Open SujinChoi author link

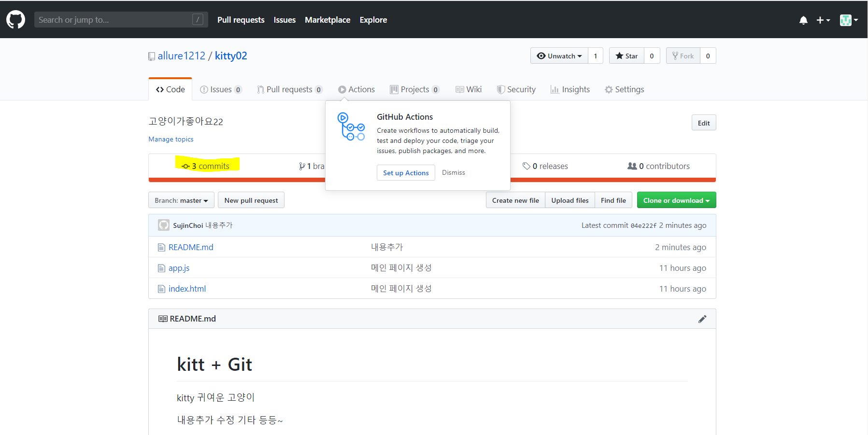tap(188, 225)
